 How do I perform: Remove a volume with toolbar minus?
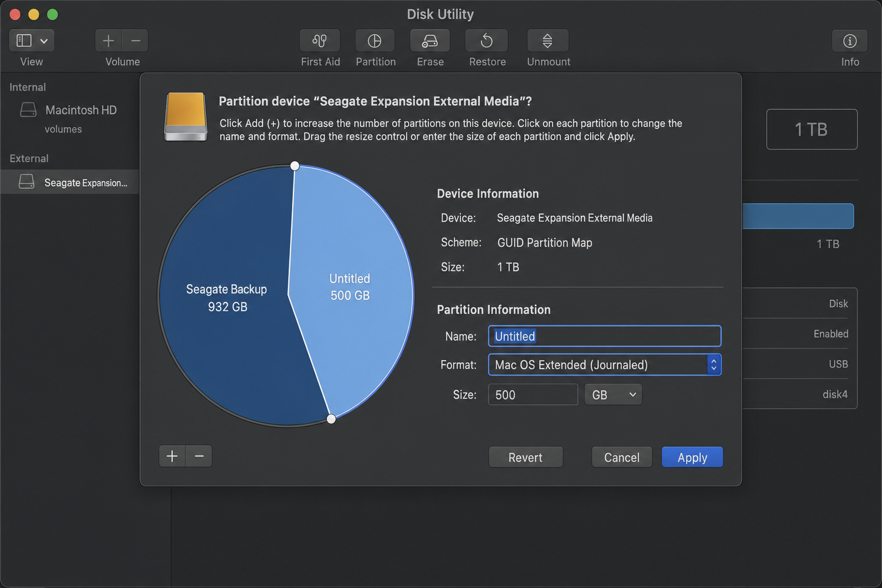[136, 41]
